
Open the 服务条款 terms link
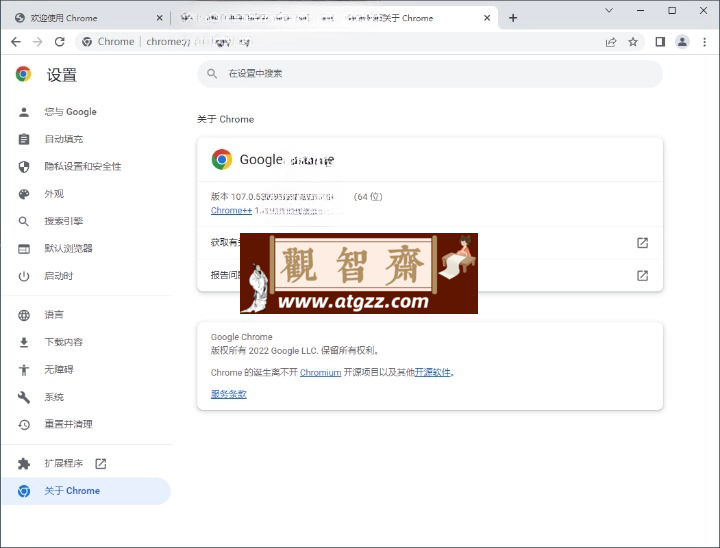[x=229, y=394]
